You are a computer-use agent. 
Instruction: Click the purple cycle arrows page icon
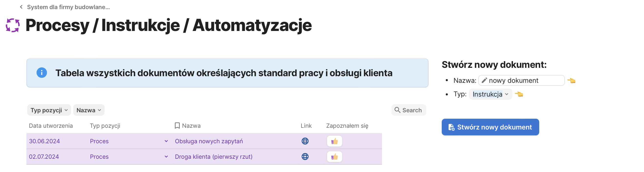click(x=13, y=25)
